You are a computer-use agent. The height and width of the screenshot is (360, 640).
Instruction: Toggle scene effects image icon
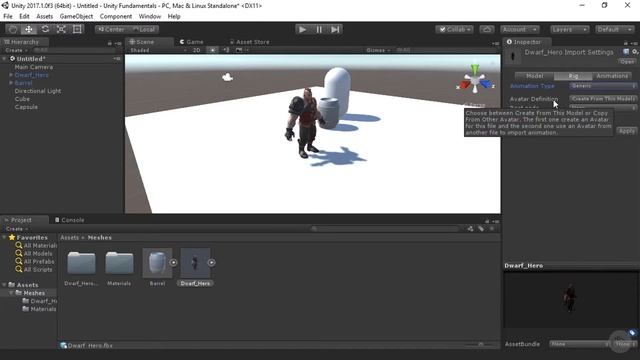pos(239,50)
